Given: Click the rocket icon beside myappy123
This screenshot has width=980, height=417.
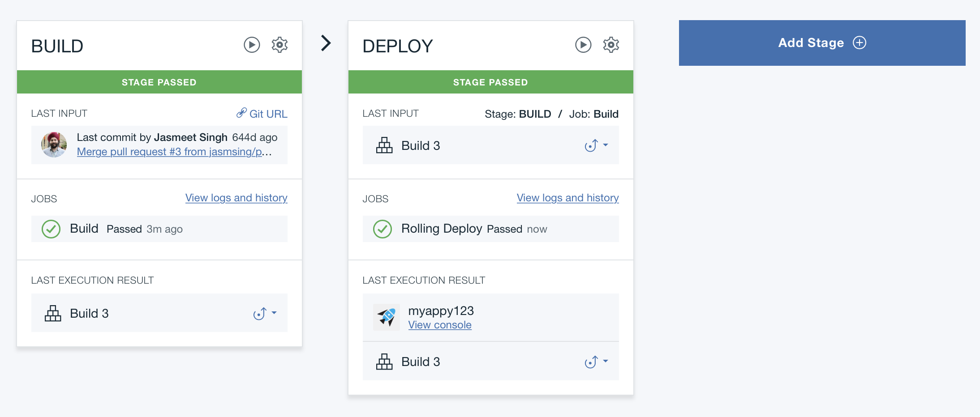Looking at the screenshot, I should tap(387, 317).
